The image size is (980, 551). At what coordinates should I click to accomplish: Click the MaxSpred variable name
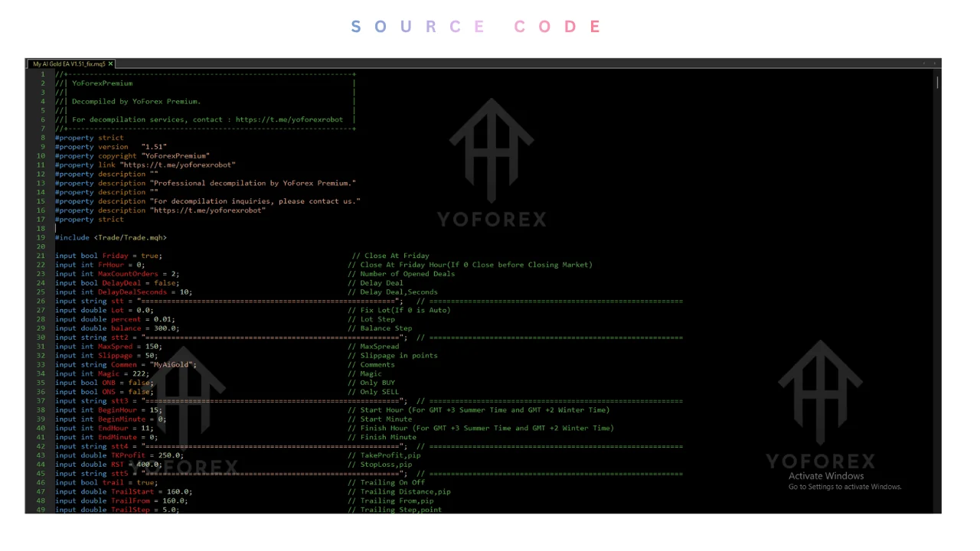115,347
